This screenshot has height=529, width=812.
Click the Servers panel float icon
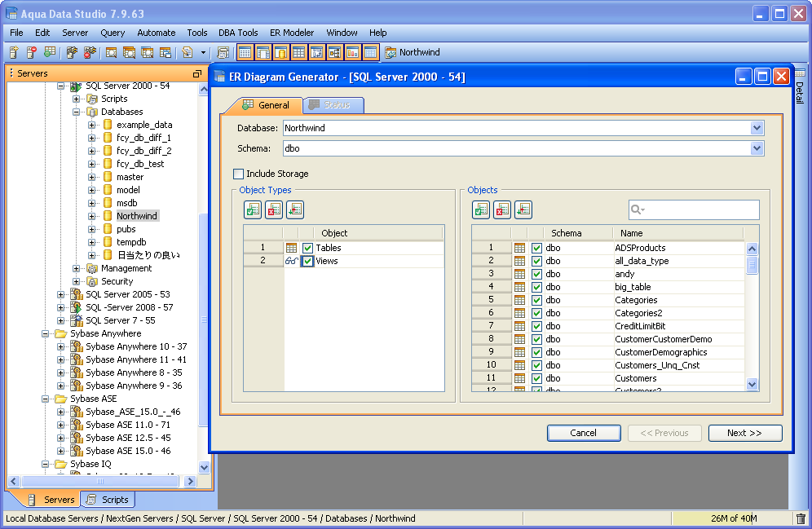tap(196, 73)
